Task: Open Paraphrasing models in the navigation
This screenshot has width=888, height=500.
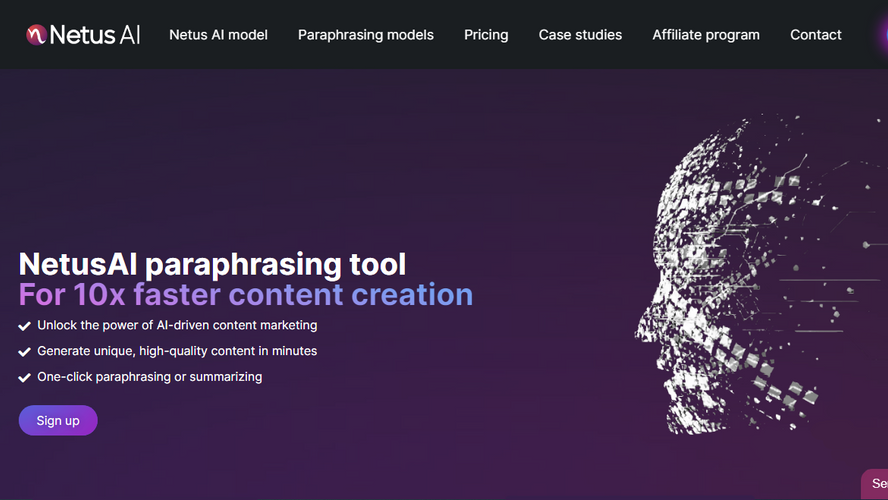Action: 366,35
